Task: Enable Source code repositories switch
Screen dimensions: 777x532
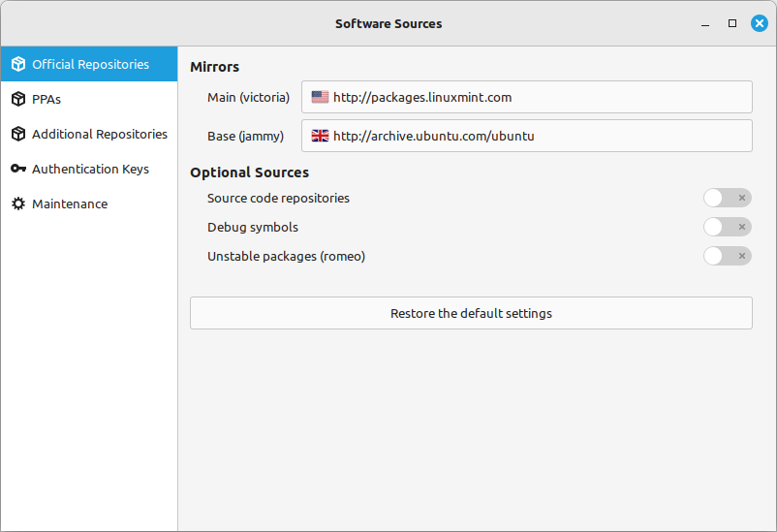Action: pyautogui.click(x=727, y=199)
